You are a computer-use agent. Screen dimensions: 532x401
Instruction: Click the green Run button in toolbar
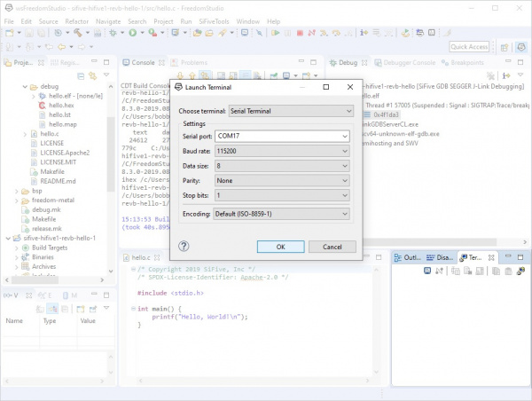coord(133,33)
